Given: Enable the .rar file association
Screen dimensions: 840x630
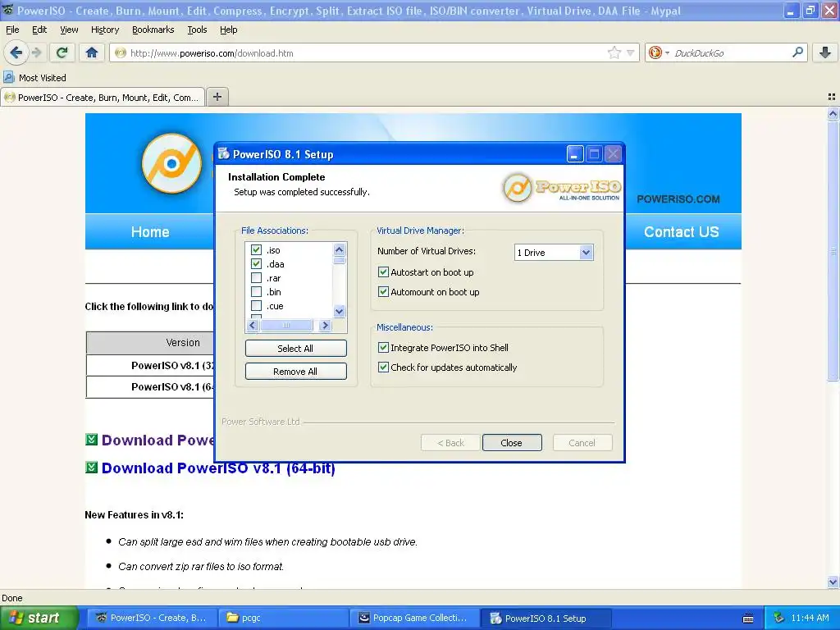Looking at the screenshot, I should coord(256,278).
